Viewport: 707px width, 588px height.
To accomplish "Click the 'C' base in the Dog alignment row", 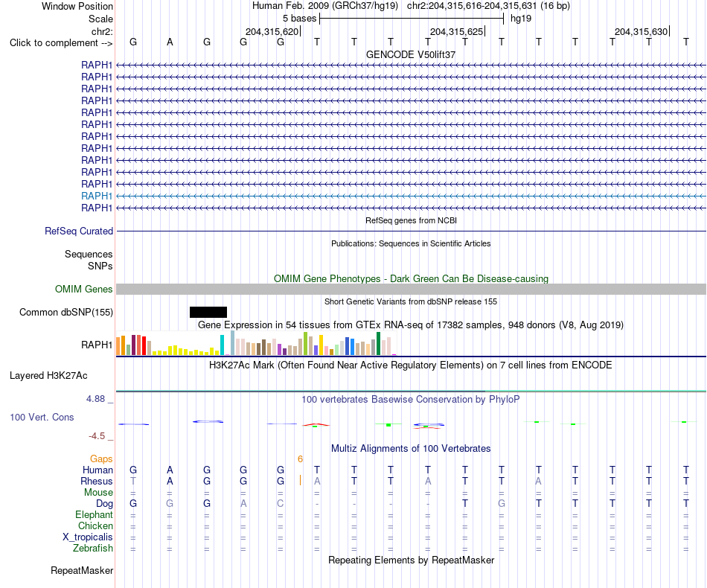I will tap(281, 503).
